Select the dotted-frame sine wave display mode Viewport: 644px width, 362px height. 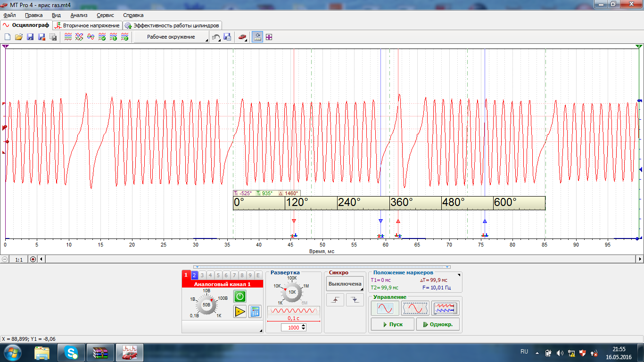point(415,308)
